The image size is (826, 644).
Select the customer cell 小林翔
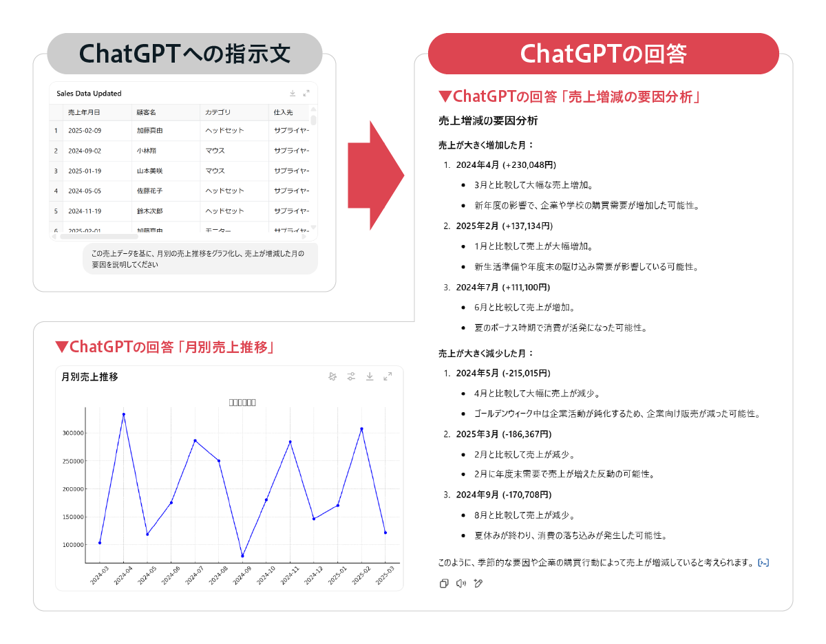[x=166, y=150]
